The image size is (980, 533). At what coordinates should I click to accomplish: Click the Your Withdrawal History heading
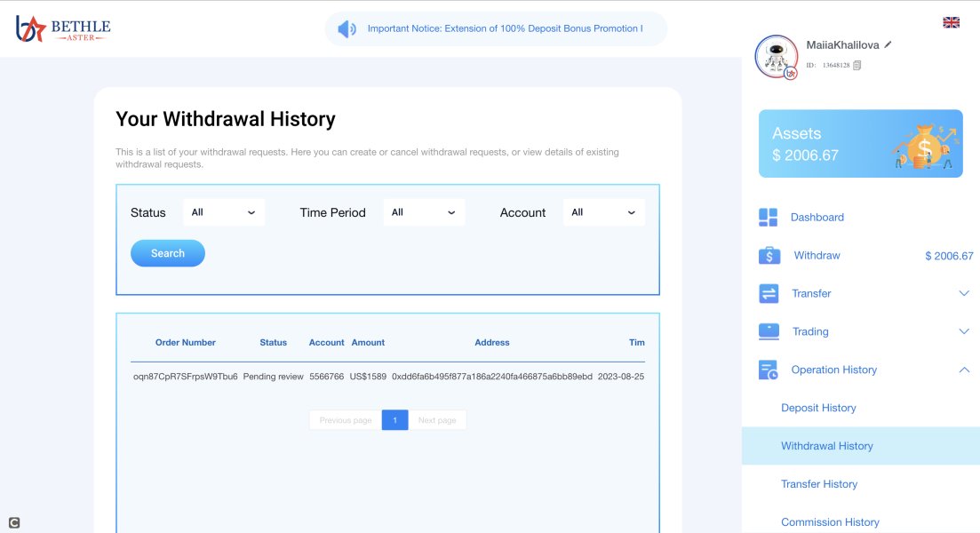pyautogui.click(x=226, y=119)
